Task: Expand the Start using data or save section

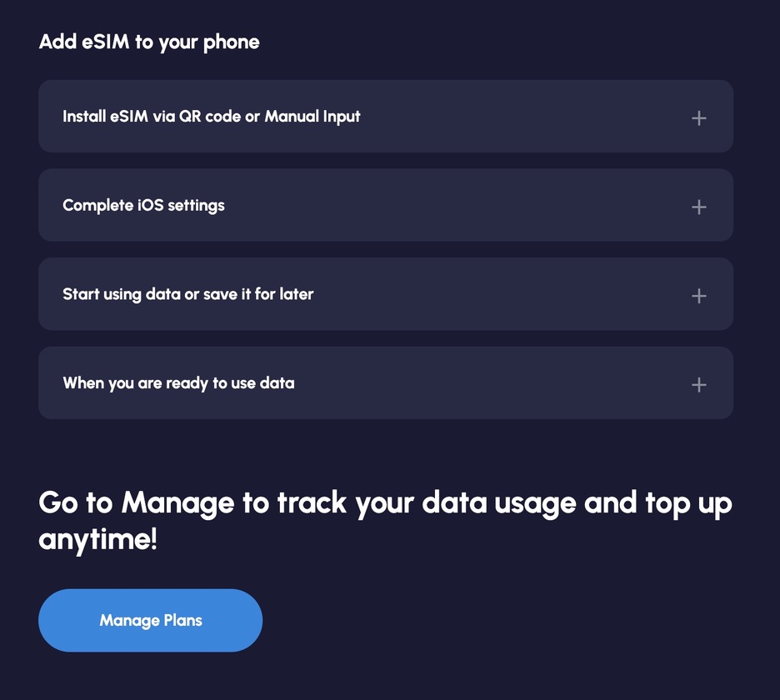Action: (385, 294)
